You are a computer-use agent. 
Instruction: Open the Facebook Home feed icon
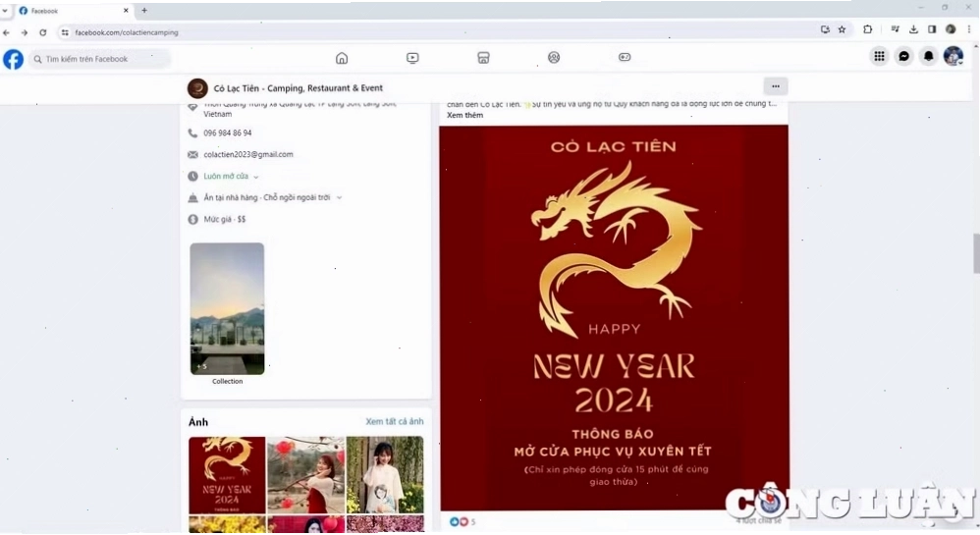[x=342, y=58]
